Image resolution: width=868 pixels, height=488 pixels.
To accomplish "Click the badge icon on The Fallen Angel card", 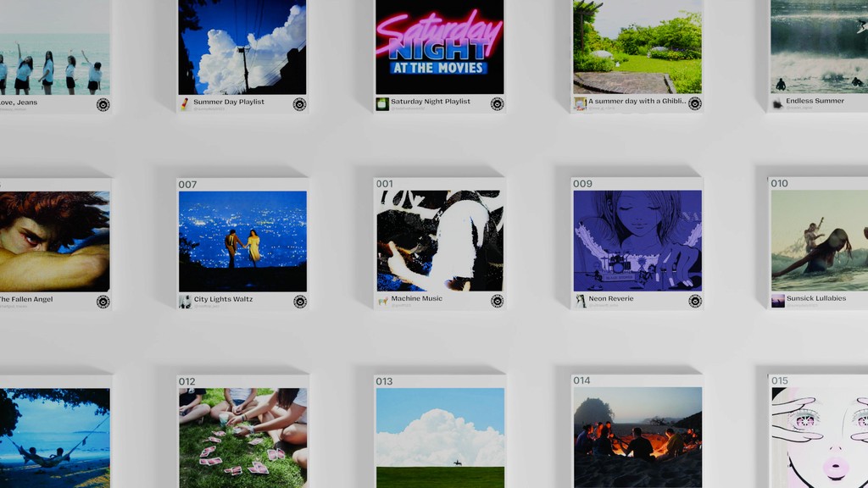I will point(103,302).
